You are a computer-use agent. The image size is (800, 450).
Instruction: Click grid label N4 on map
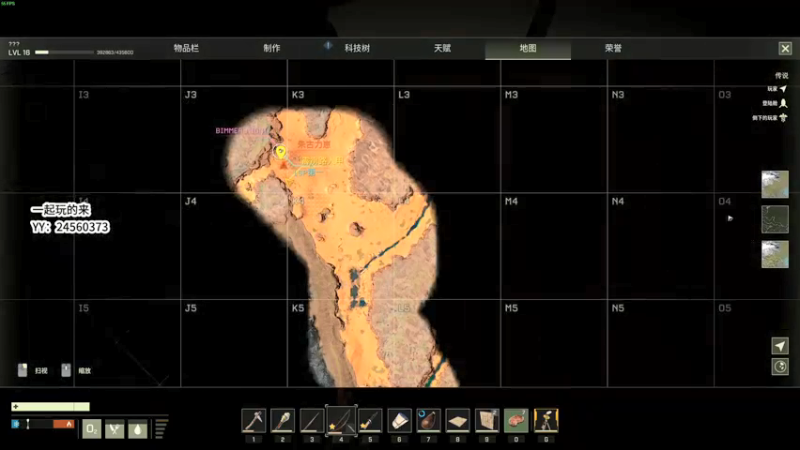pyautogui.click(x=618, y=202)
